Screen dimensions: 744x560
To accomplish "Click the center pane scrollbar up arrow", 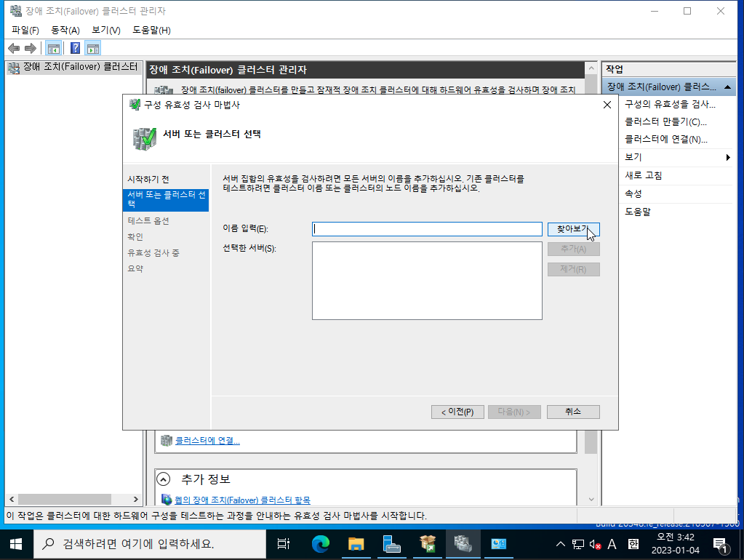I will (591, 68).
